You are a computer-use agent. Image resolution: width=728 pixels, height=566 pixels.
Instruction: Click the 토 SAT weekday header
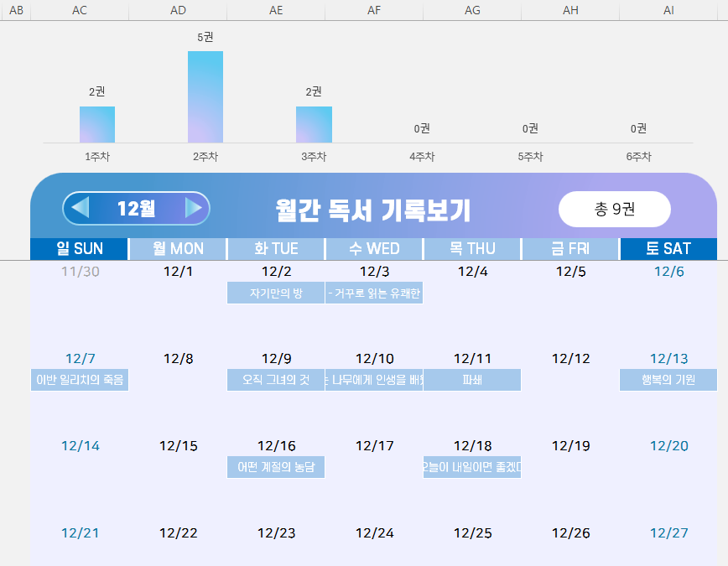click(x=668, y=248)
